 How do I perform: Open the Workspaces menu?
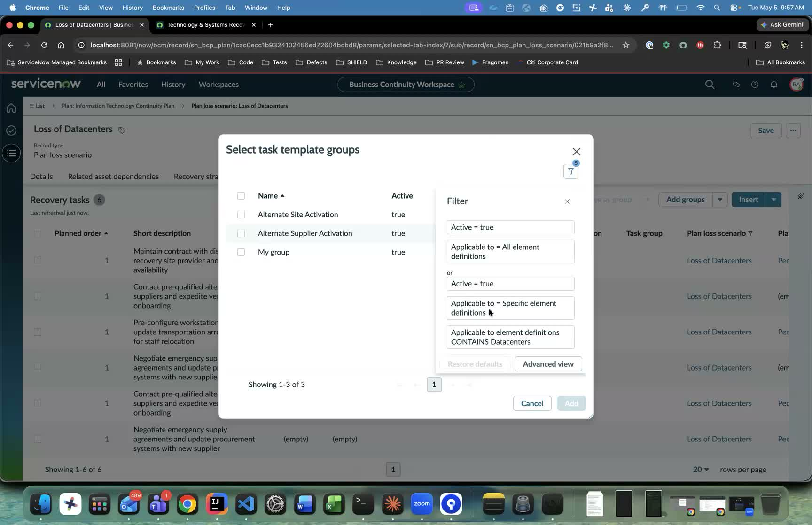click(x=219, y=85)
